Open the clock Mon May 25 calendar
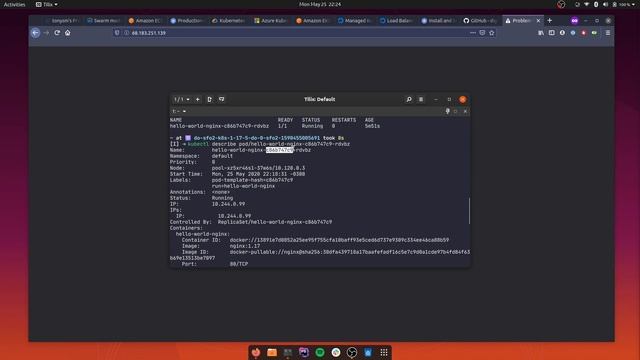Viewport: 640px width, 360px height. point(320,4)
